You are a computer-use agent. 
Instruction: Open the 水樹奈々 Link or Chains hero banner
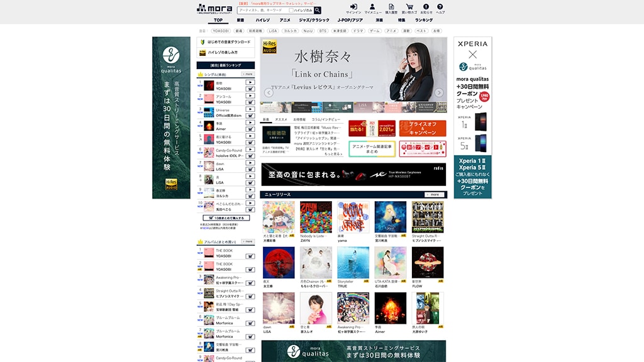coord(353,69)
